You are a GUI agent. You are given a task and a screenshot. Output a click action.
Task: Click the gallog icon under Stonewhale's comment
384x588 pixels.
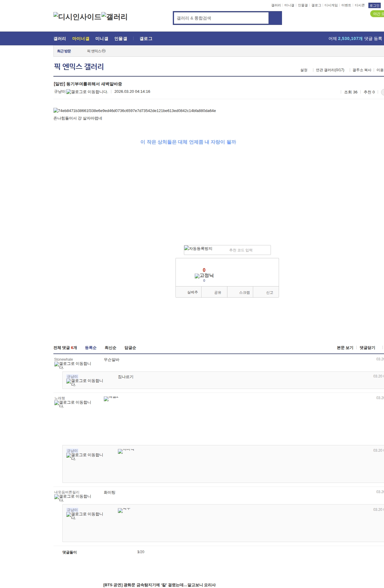pos(73,365)
